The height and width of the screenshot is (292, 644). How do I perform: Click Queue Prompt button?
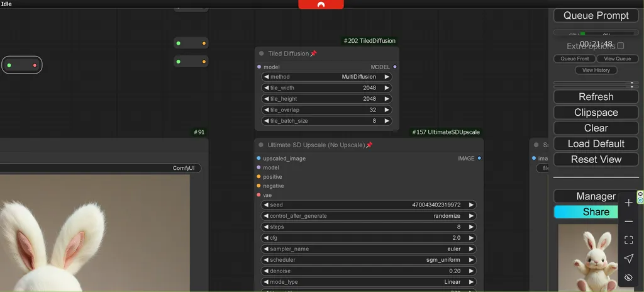pos(596,16)
